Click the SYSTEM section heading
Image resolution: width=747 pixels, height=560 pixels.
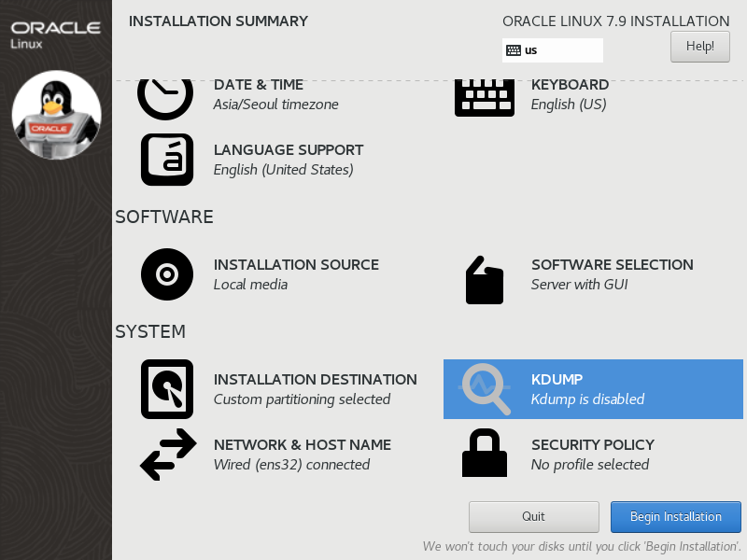[x=150, y=332]
